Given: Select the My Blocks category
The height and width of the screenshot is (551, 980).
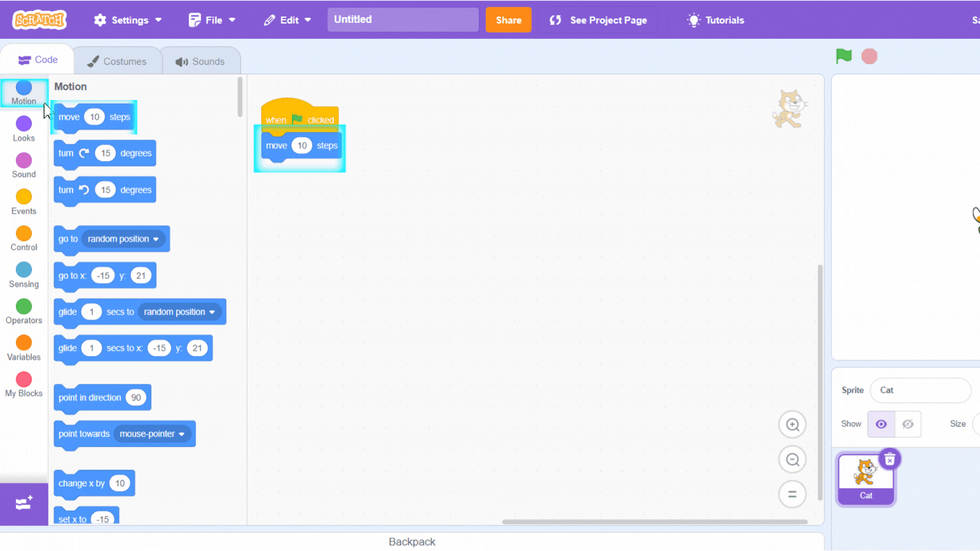Looking at the screenshot, I should coord(23,384).
